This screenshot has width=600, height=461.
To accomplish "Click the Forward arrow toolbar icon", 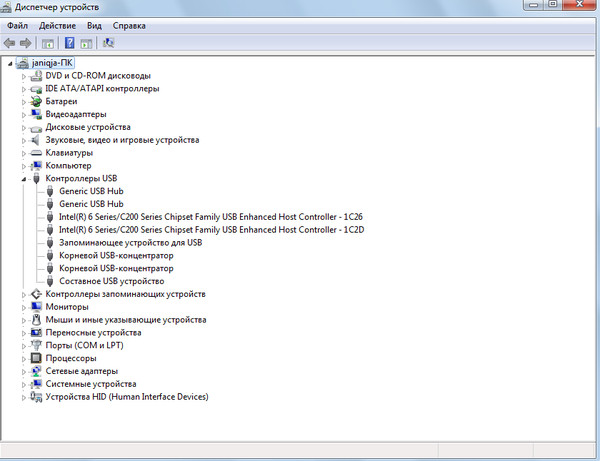I will pyautogui.click(x=26, y=43).
